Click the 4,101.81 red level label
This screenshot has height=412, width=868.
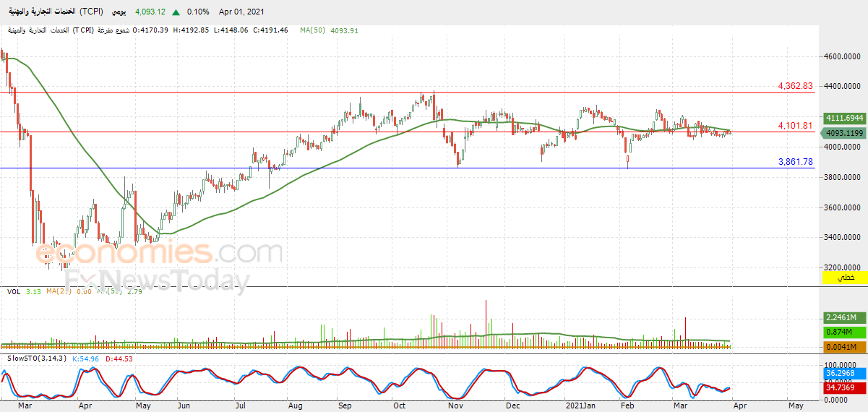tap(795, 126)
